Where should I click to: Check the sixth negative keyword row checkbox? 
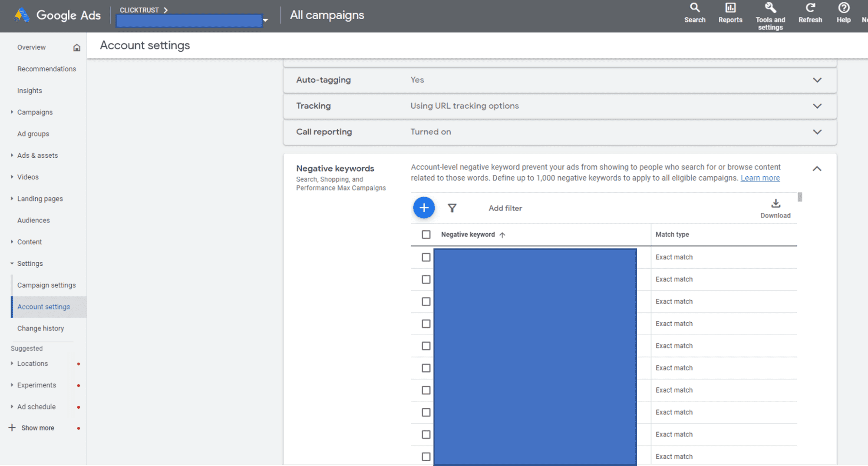(426, 368)
